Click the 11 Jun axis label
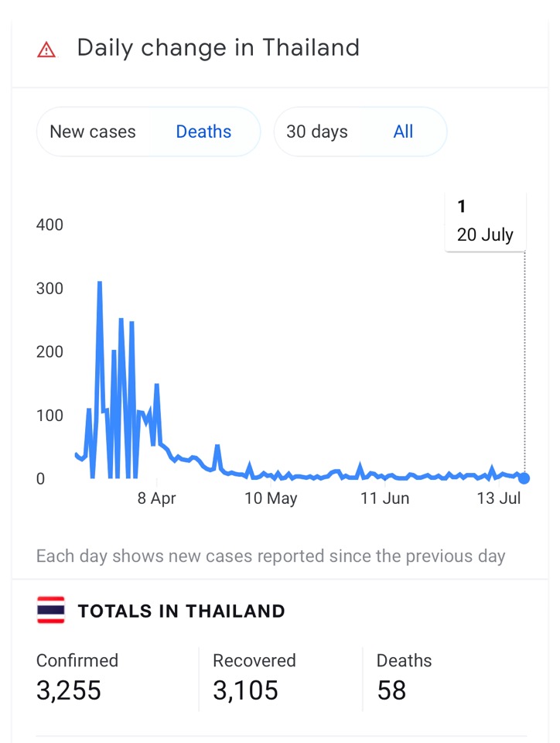560x743 pixels. [385, 498]
